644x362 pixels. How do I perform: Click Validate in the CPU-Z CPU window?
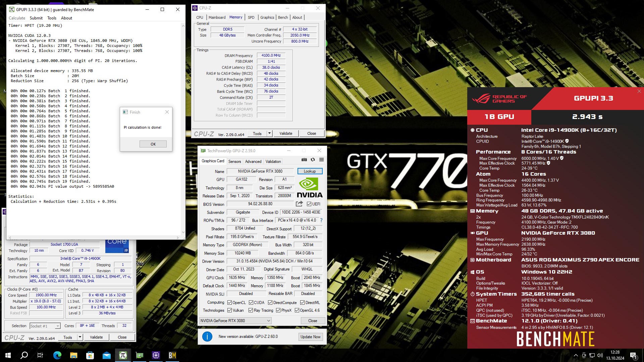96,337
